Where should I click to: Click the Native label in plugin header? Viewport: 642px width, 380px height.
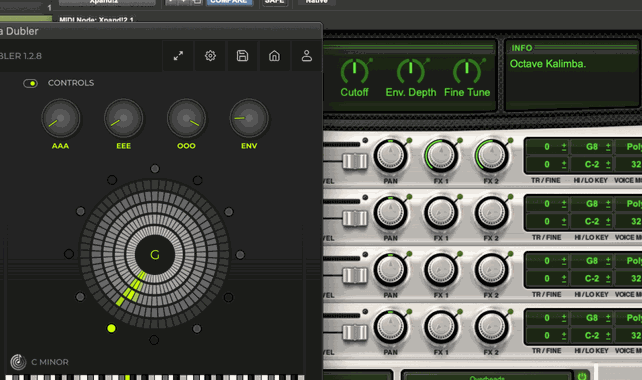point(316,2)
